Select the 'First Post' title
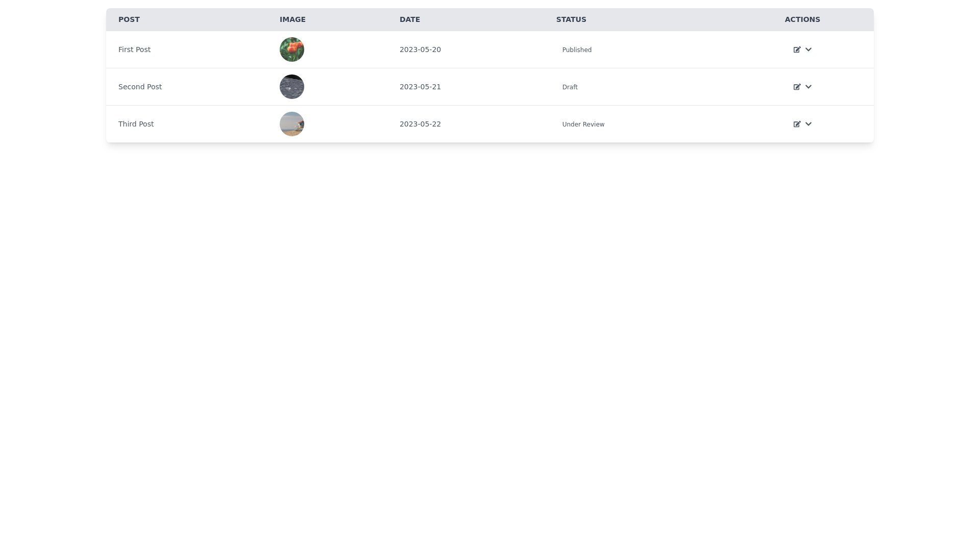 tap(134, 49)
